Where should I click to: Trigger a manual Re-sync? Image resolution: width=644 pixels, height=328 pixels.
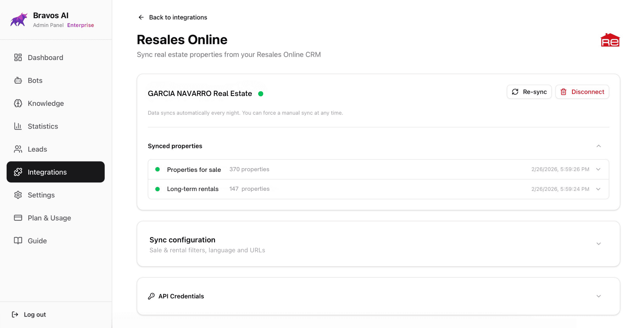(x=529, y=92)
